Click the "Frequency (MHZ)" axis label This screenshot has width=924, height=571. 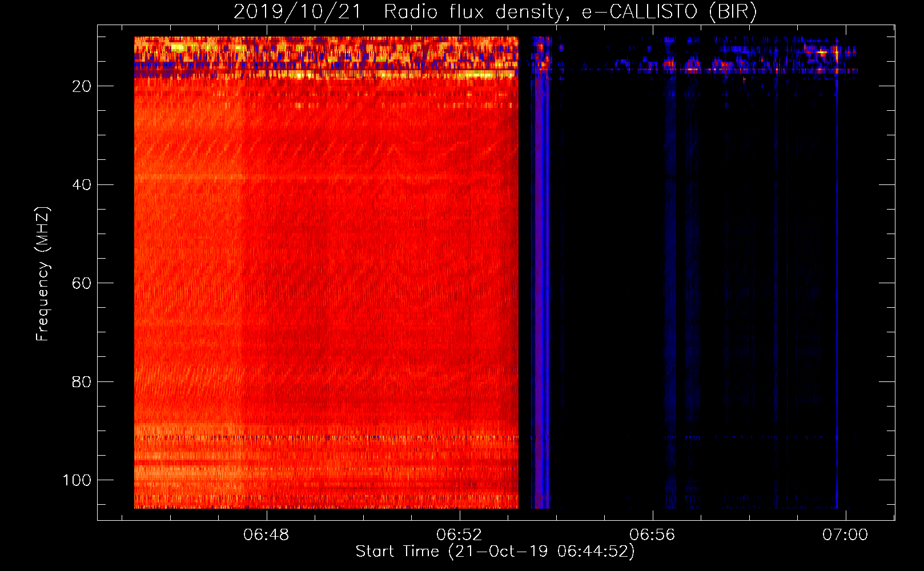pos(43,274)
